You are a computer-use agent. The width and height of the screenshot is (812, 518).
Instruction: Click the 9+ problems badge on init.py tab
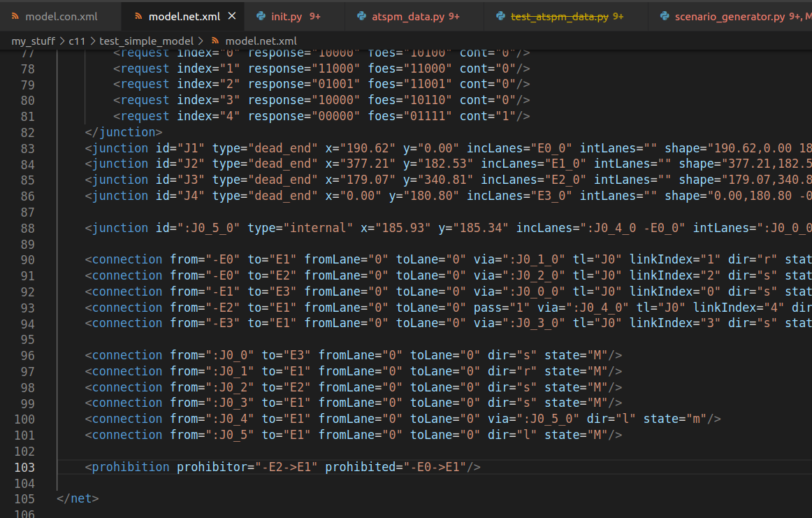point(315,15)
